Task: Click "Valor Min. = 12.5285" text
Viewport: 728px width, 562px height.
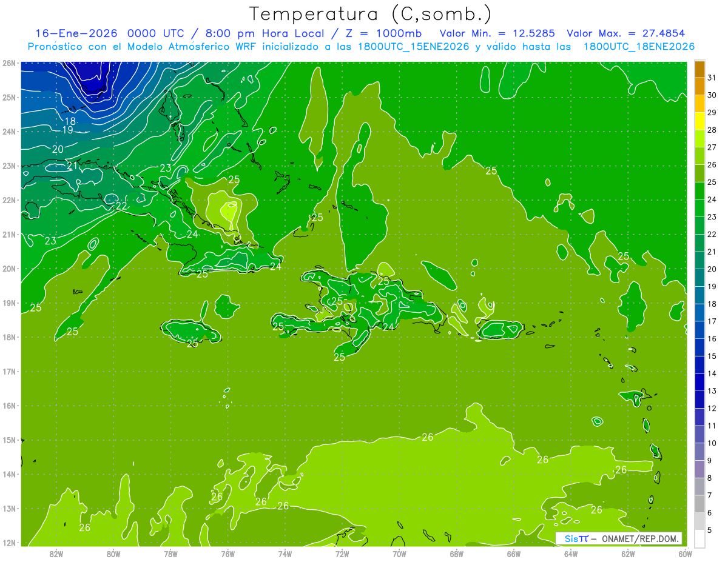Action: click(499, 33)
